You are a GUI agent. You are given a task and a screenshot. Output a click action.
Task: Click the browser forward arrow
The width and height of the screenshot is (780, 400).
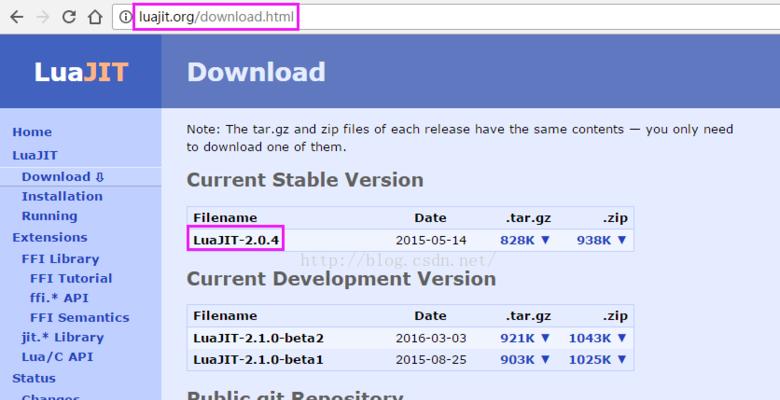(43, 17)
